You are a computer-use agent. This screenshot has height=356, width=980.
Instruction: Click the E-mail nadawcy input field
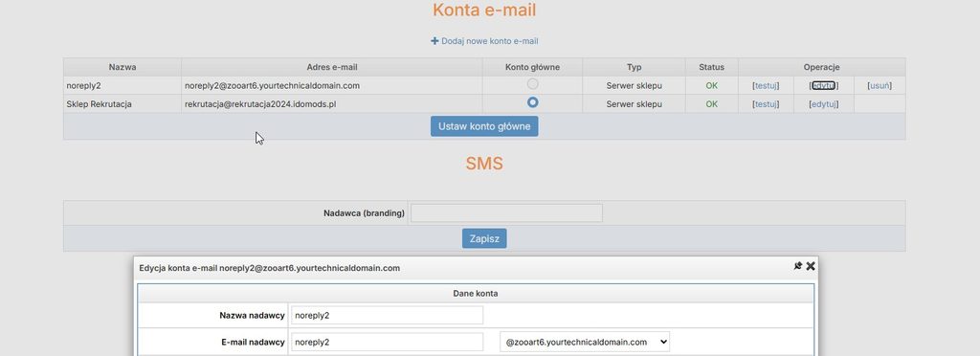387,342
